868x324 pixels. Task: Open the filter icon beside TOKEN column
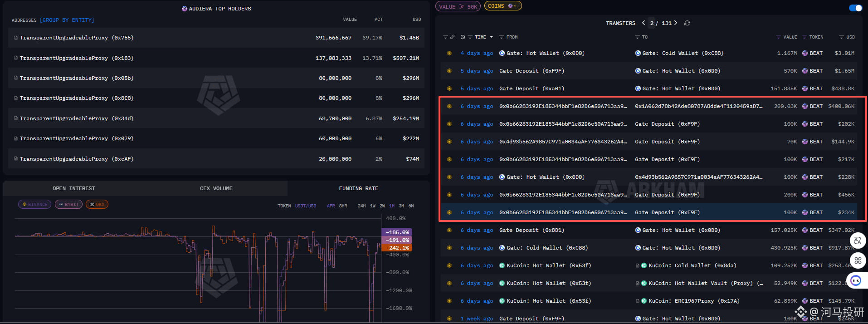point(804,37)
